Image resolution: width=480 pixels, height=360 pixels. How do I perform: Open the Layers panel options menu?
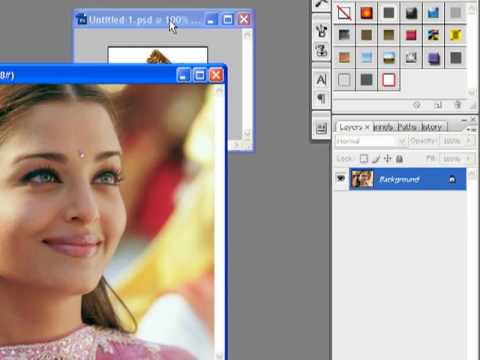pyautogui.click(x=471, y=129)
